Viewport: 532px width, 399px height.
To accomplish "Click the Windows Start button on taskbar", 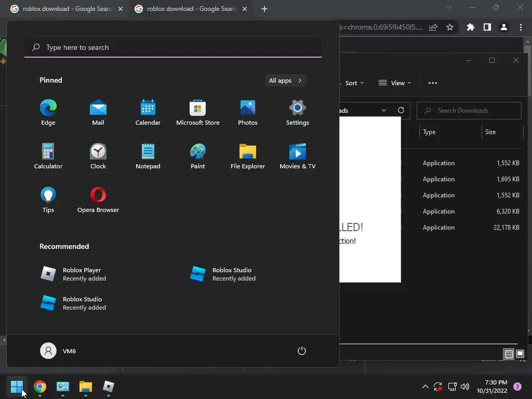I will click(x=17, y=387).
